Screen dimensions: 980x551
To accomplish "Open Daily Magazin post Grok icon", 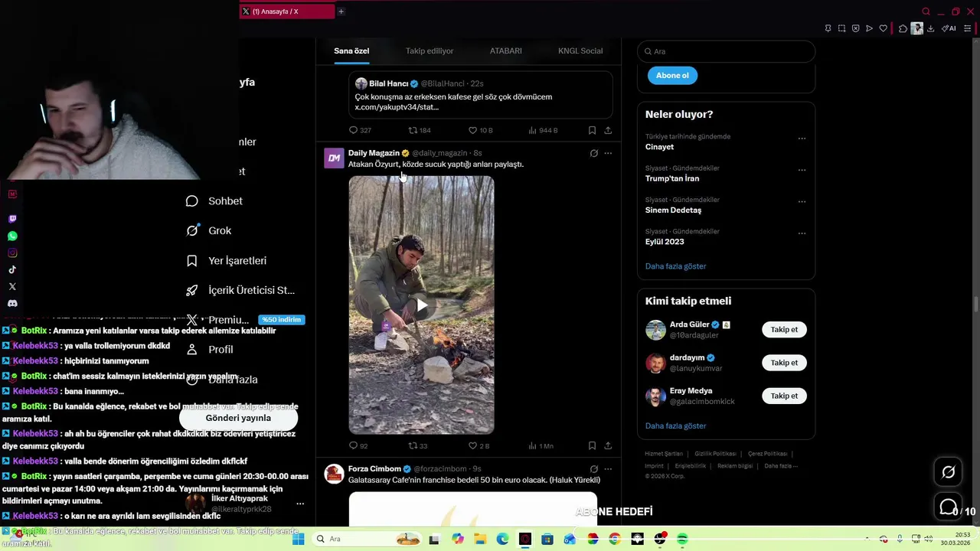I will [x=593, y=153].
